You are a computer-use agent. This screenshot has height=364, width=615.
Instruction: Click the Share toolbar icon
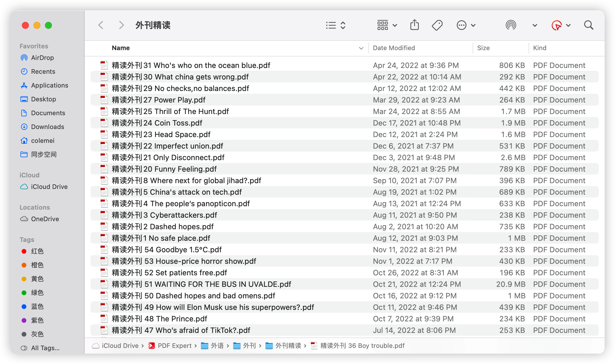tap(414, 25)
